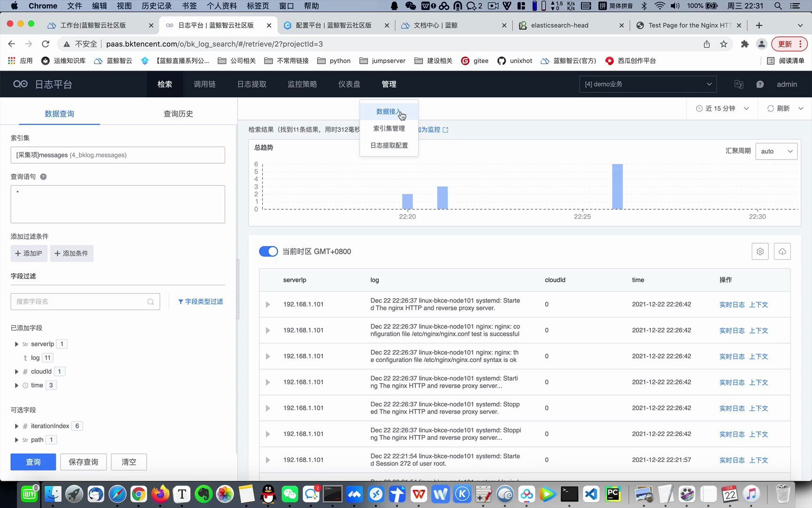Open the external link icon beside 监控
This screenshot has width=812, height=508.
tap(445, 130)
